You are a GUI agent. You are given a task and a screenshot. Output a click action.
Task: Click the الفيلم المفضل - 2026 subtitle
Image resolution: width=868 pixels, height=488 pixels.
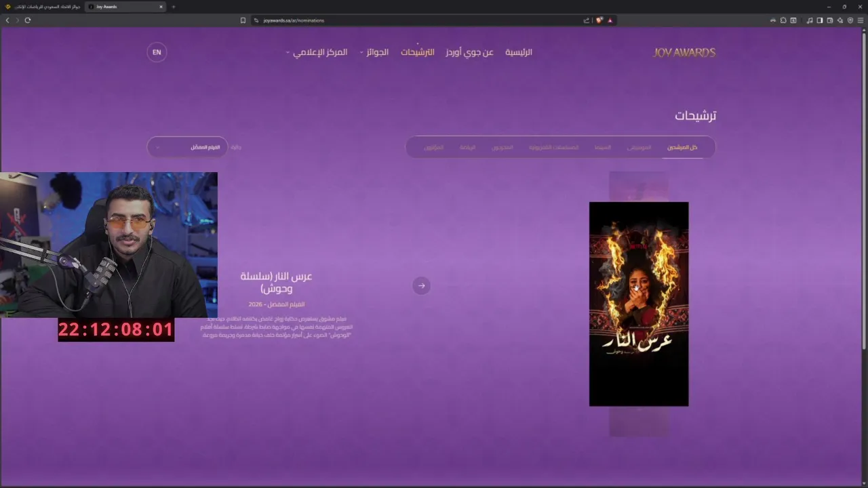tap(277, 304)
